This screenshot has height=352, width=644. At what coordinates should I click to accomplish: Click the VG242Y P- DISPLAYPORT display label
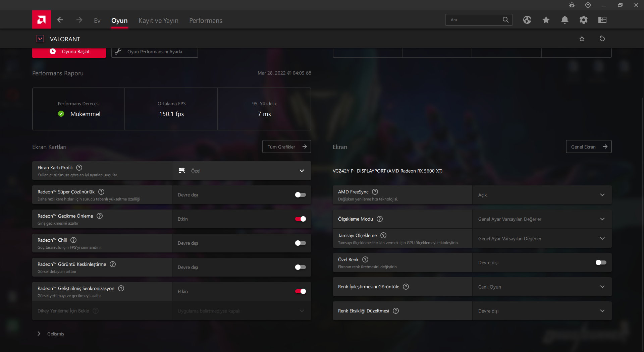tap(387, 171)
